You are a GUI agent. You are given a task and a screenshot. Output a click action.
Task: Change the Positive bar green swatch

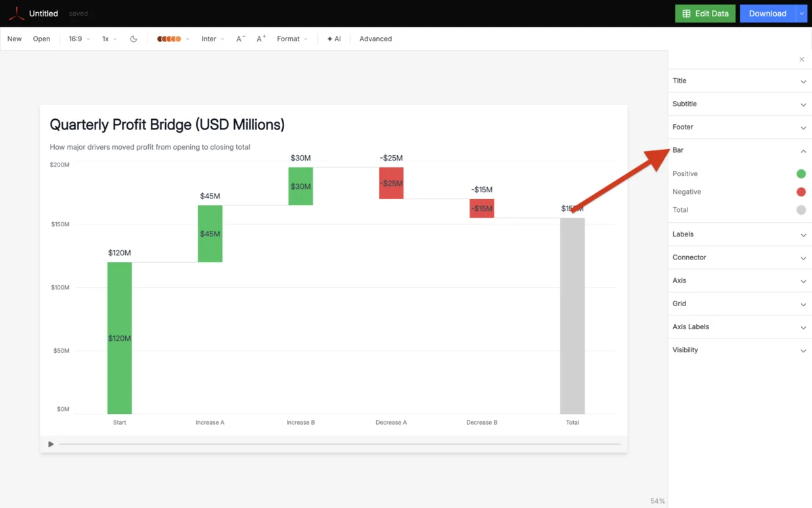click(801, 174)
